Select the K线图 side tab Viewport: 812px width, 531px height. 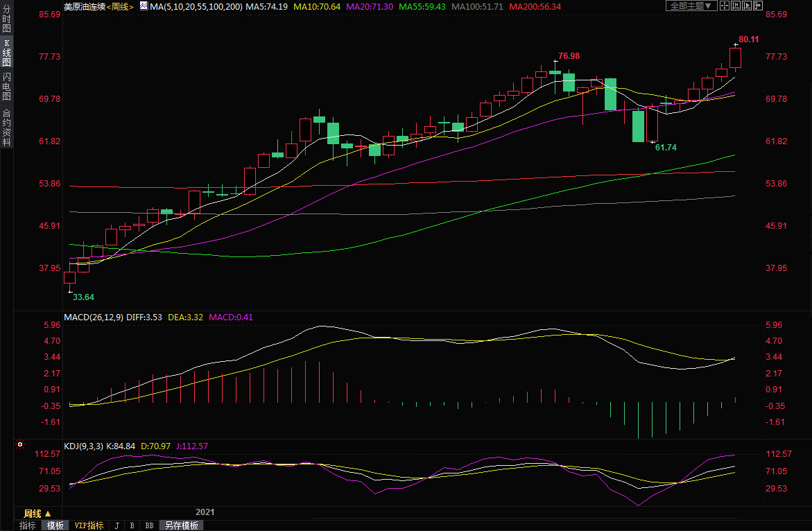(6, 52)
